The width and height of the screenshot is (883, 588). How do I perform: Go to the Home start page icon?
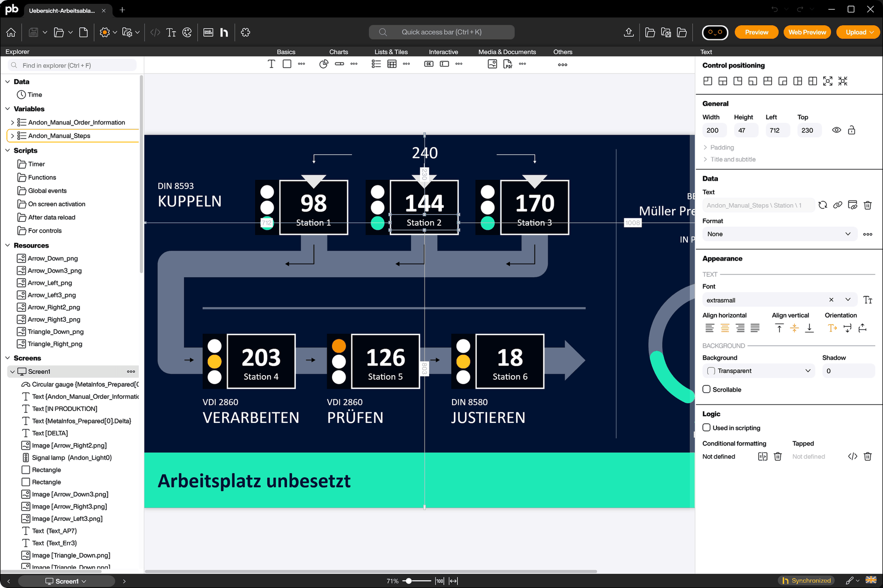(x=11, y=32)
